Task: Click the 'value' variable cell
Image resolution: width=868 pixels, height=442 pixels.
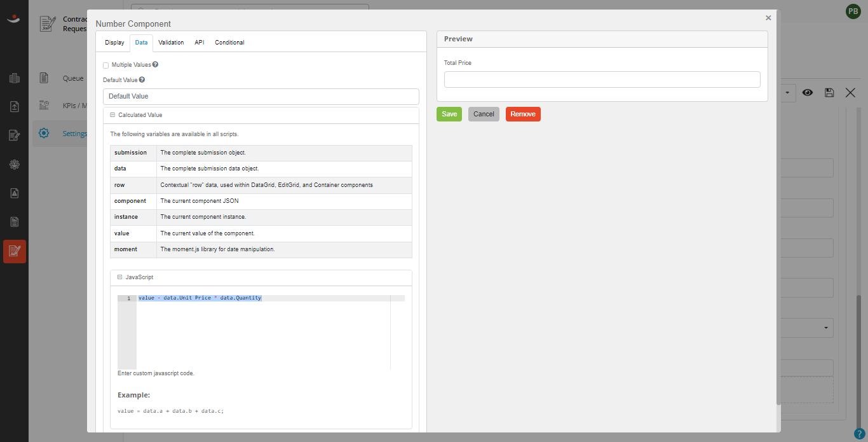Action: 133,233
